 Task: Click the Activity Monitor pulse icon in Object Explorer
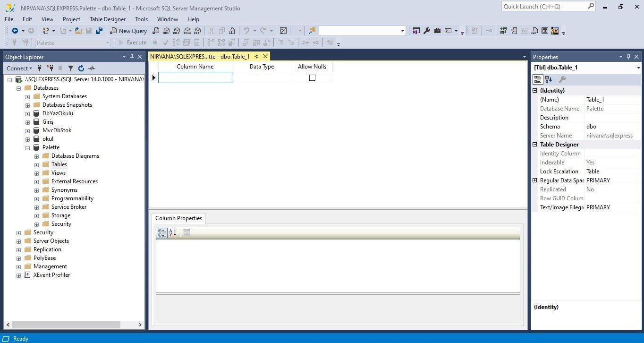[92, 68]
